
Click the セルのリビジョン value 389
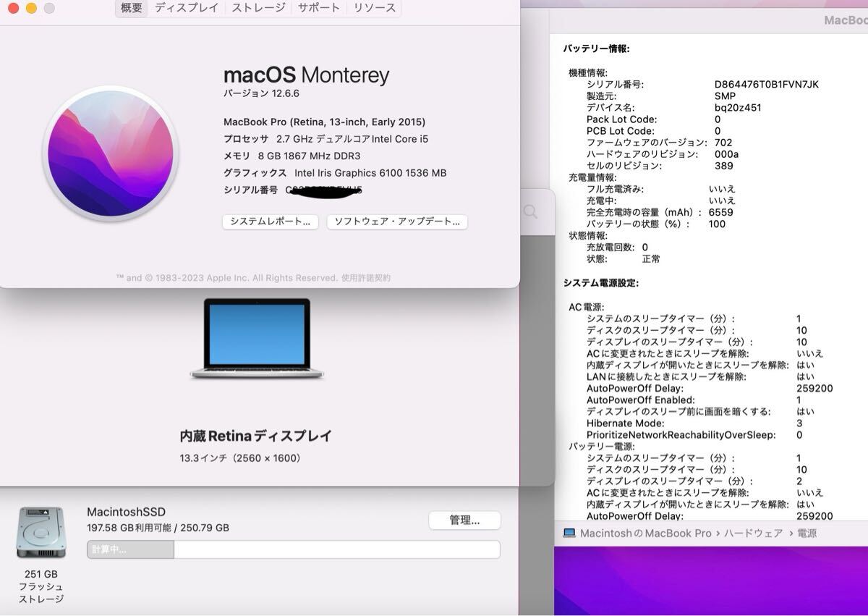pyautogui.click(x=723, y=166)
